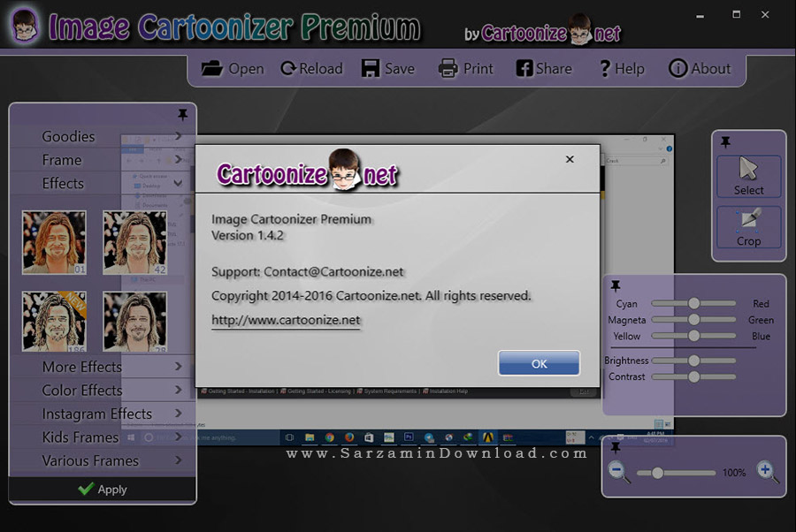Click the Facebook icon in the toolbar
796x532 pixels.
click(524, 68)
